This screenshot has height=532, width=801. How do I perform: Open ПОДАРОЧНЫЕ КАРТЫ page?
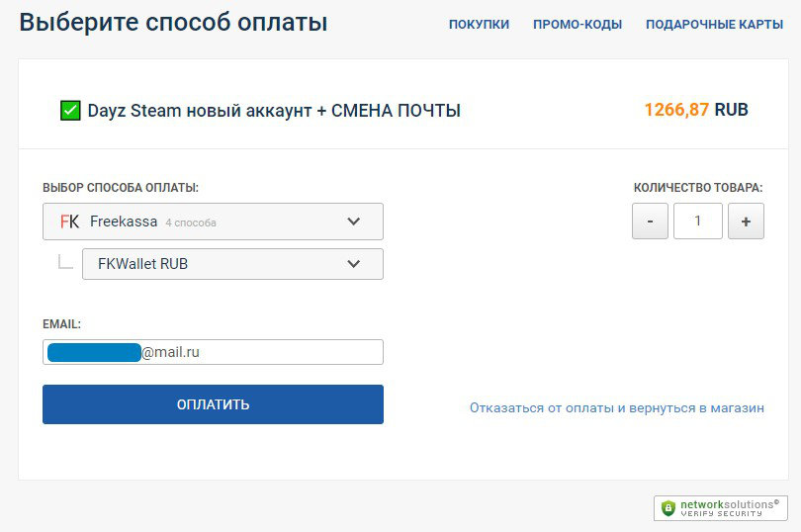[x=714, y=25]
